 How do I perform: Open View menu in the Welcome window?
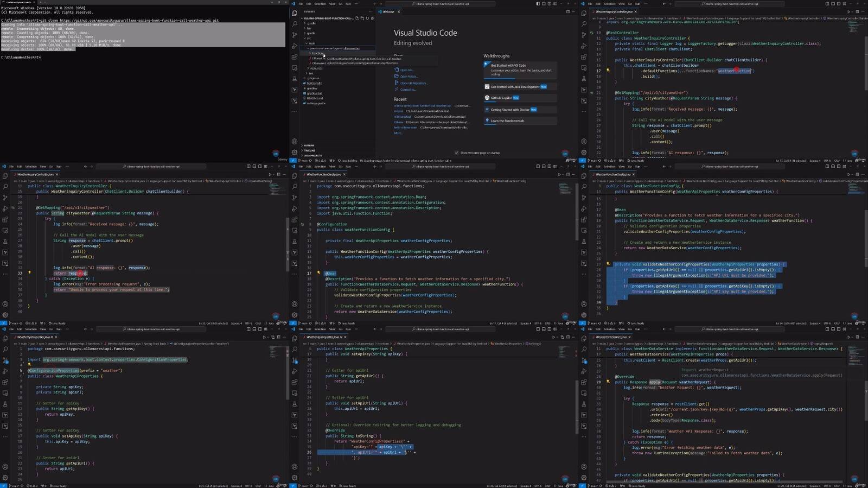pyautogui.click(x=332, y=4)
